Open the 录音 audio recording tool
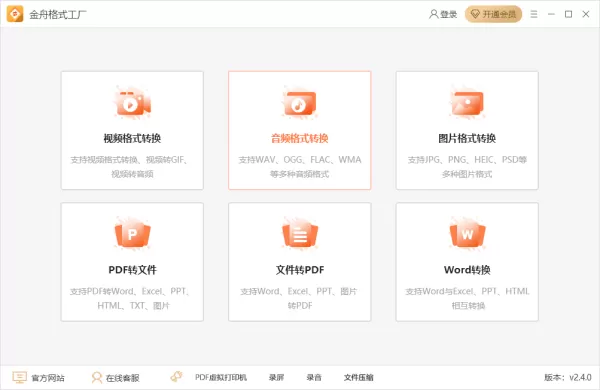 314,377
